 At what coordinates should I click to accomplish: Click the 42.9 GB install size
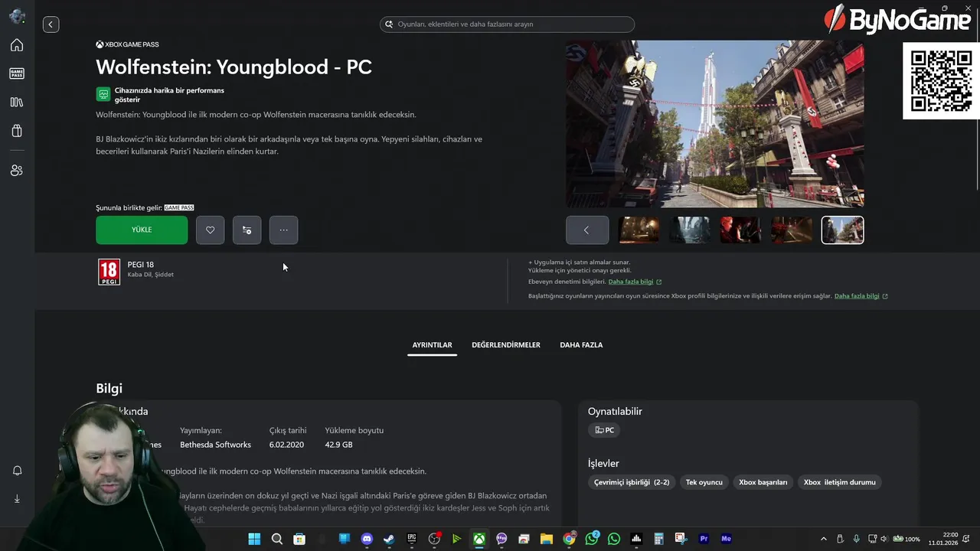338,445
